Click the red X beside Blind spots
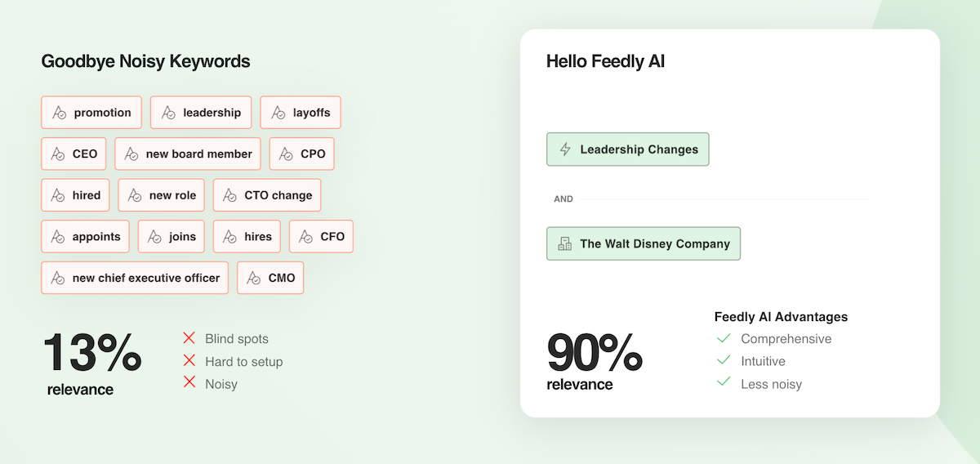Viewport: 980px width, 464px height. tap(189, 338)
